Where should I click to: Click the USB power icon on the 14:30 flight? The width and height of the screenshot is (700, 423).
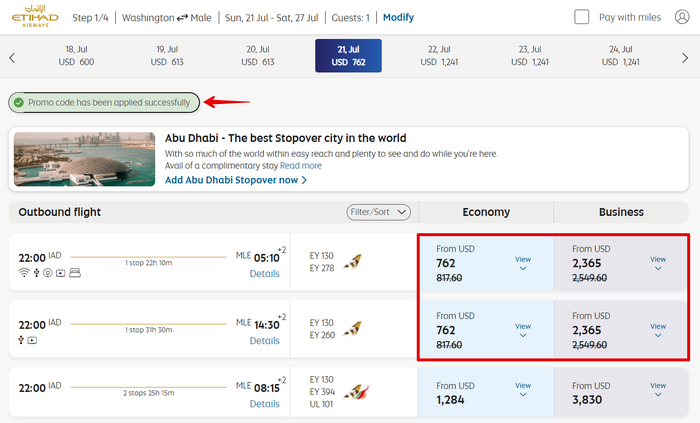pos(21,340)
